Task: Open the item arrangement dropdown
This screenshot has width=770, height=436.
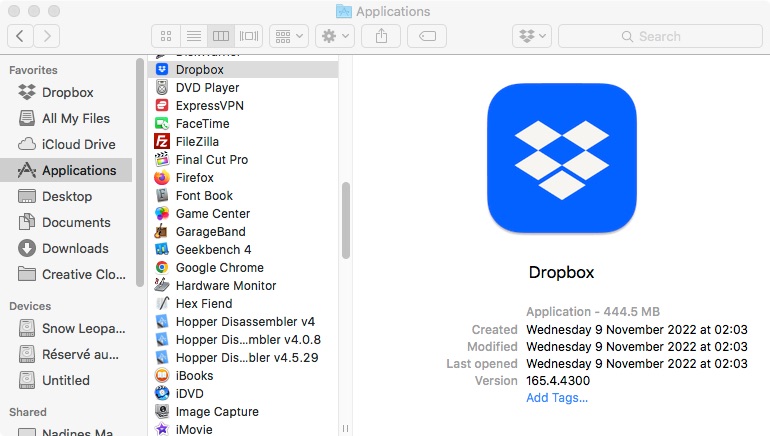Action: pyautogui.click(x=289, y=36)
